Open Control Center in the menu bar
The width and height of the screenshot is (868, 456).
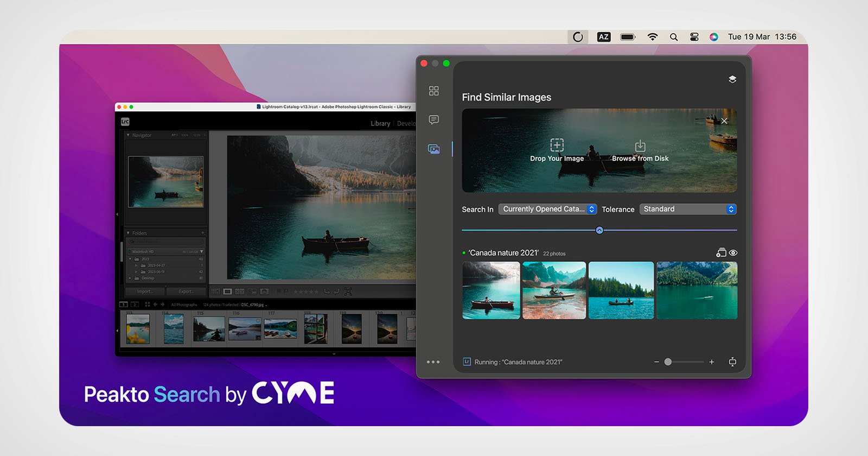point(694,37)
